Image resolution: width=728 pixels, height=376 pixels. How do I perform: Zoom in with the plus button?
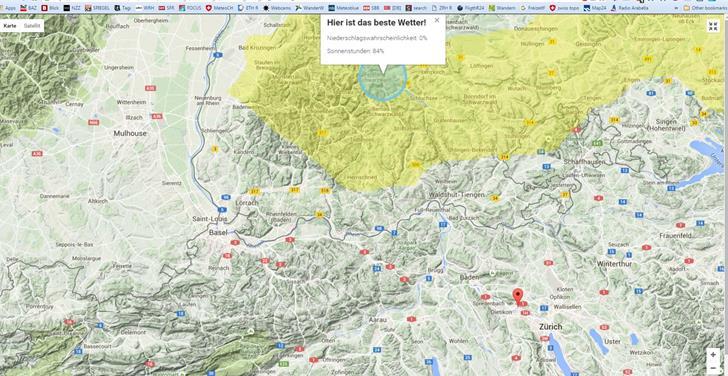pos(713,355)
